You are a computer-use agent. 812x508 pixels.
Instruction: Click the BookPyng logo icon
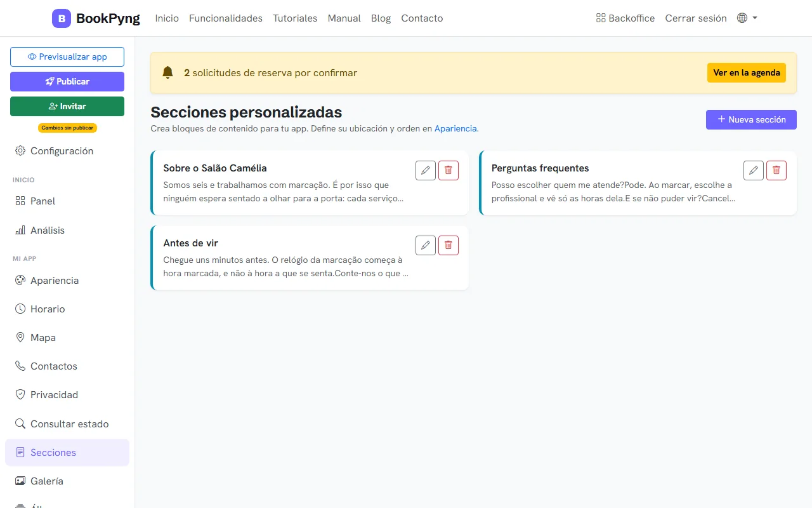tap(62, 18)
